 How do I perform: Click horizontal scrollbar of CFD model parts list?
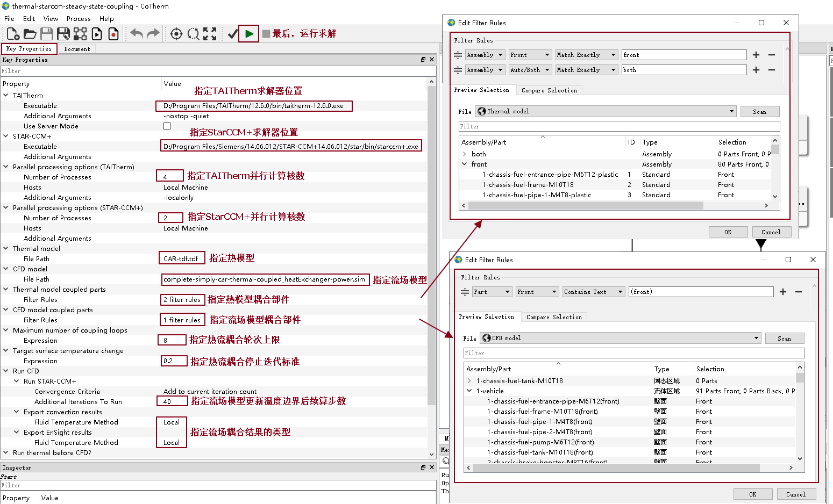[x=617, y=467]
